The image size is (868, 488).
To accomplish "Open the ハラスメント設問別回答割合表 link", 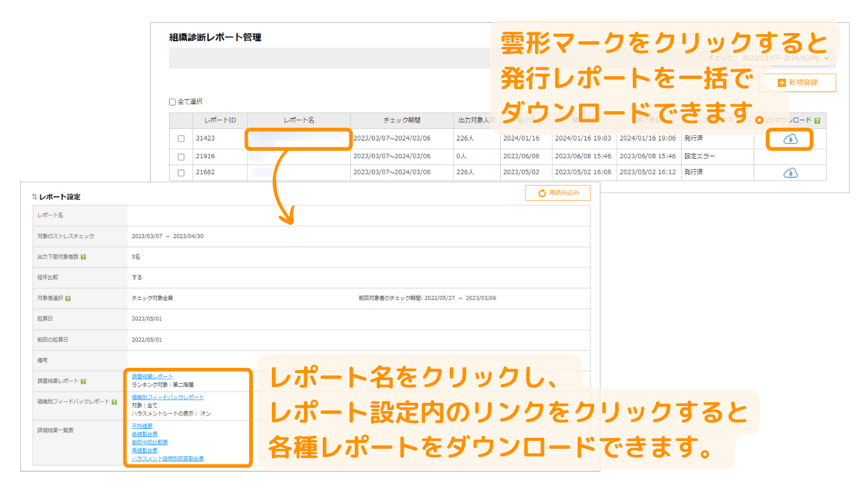I will [x=167, y=458].
